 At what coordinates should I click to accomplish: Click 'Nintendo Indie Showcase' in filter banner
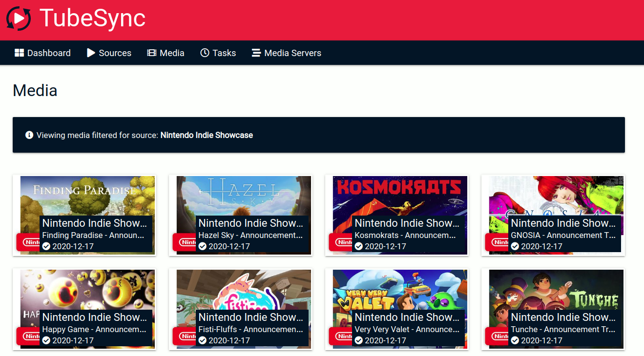pos(207,135)
